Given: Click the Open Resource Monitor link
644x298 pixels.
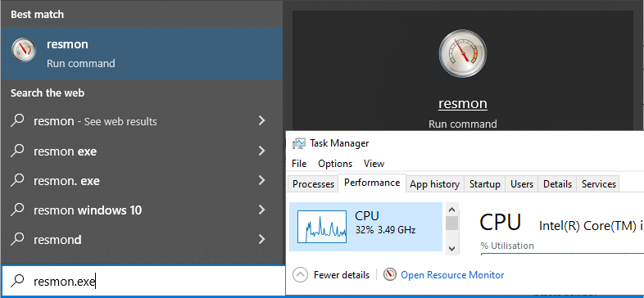Looking at the screenshot, I should pyautogui.click(x=452, y=274).
